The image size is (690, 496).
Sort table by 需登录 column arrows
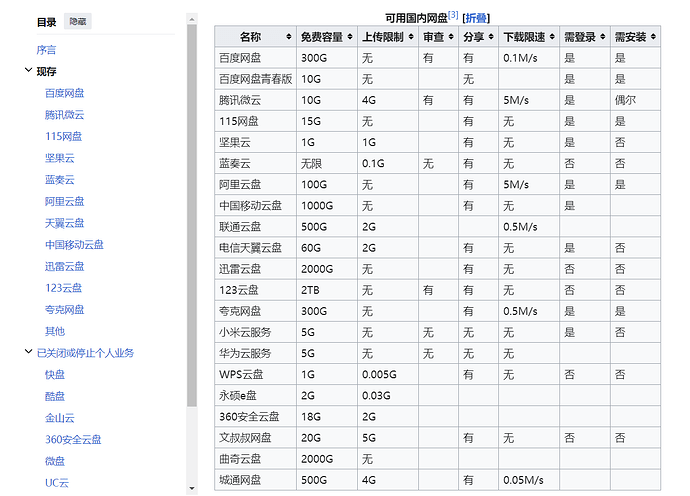click(x=603, y=37)
